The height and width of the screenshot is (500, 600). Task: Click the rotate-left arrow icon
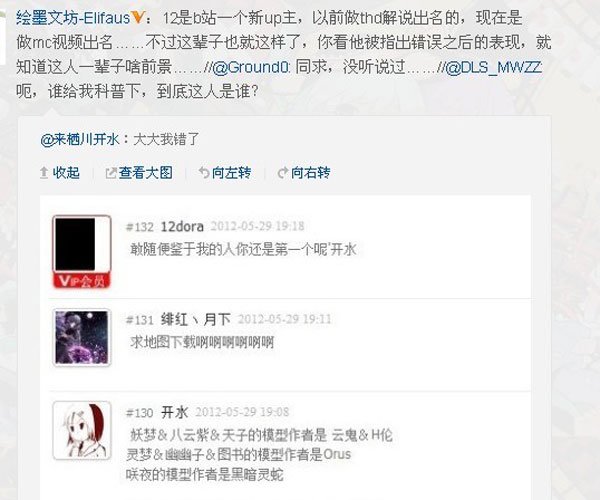pos(204,173)
